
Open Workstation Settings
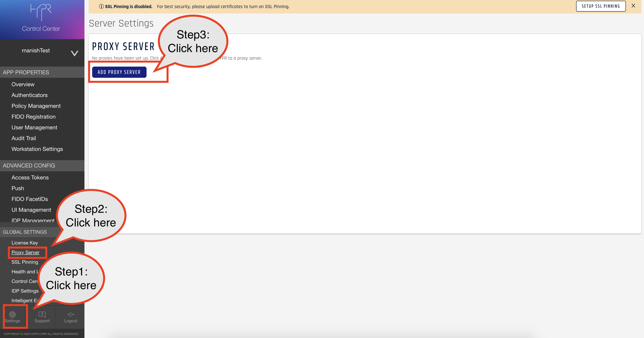click(x=37, y=149)
